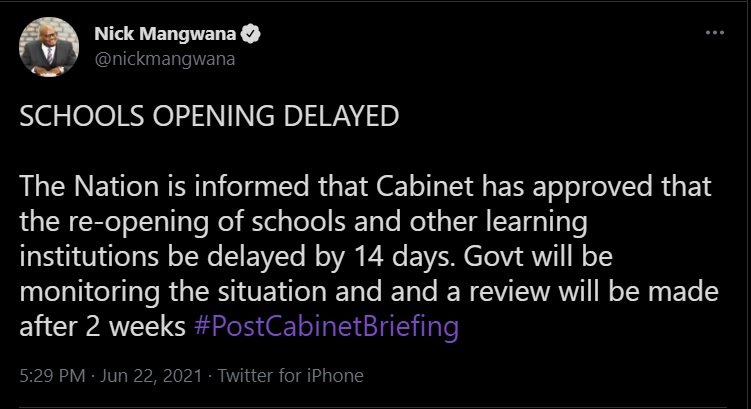The image size is (751, 409).
Task: Click the line starting "The Nation is informed"
Action: (365, 187)
